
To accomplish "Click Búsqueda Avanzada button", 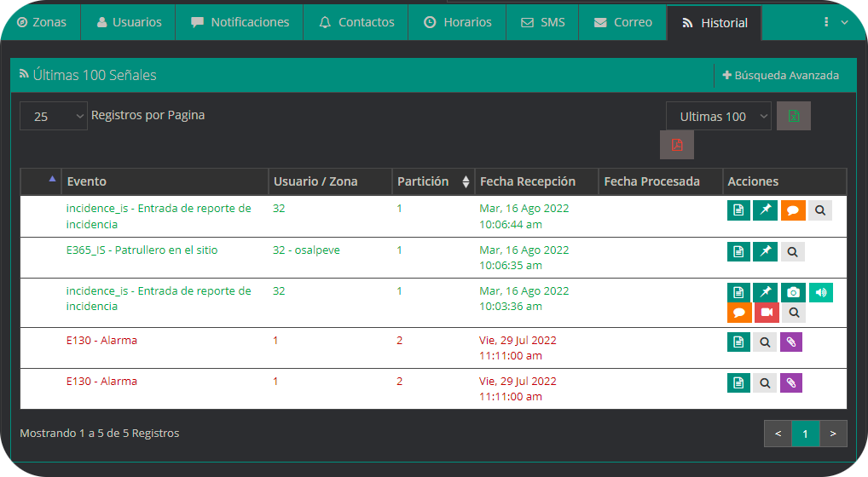I will coord(780,75).
